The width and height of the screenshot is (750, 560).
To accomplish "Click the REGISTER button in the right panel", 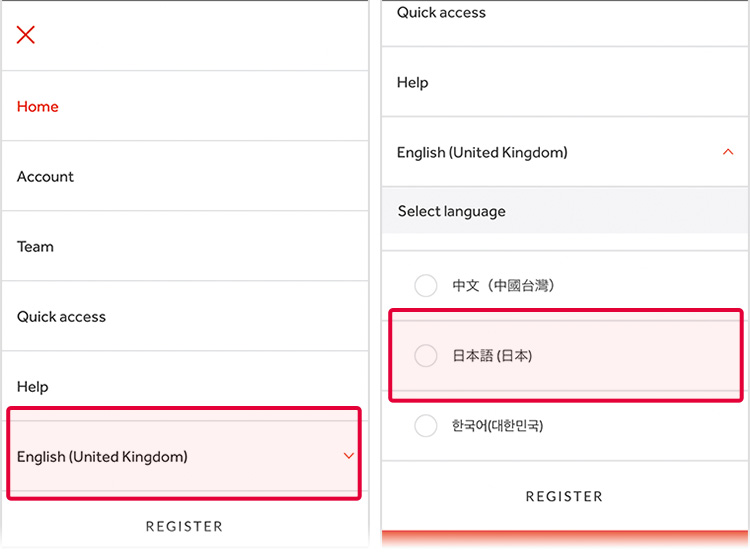I will 564,496.
